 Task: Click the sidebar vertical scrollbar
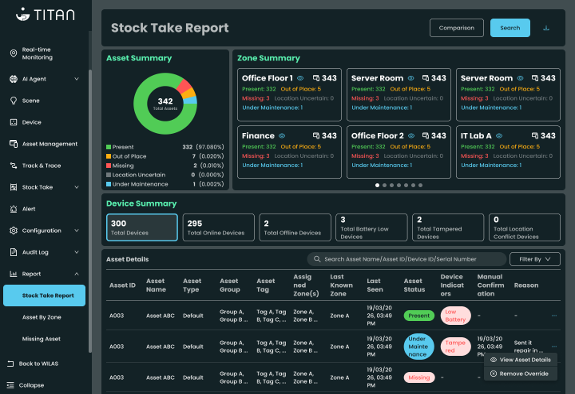click(90, 211)
